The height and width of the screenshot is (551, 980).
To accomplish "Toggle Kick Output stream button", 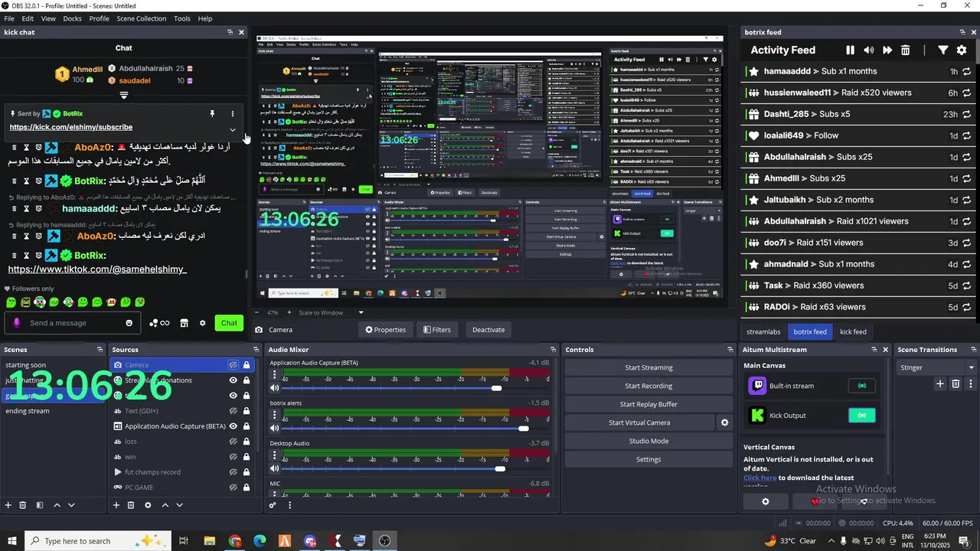I will 862,416.
